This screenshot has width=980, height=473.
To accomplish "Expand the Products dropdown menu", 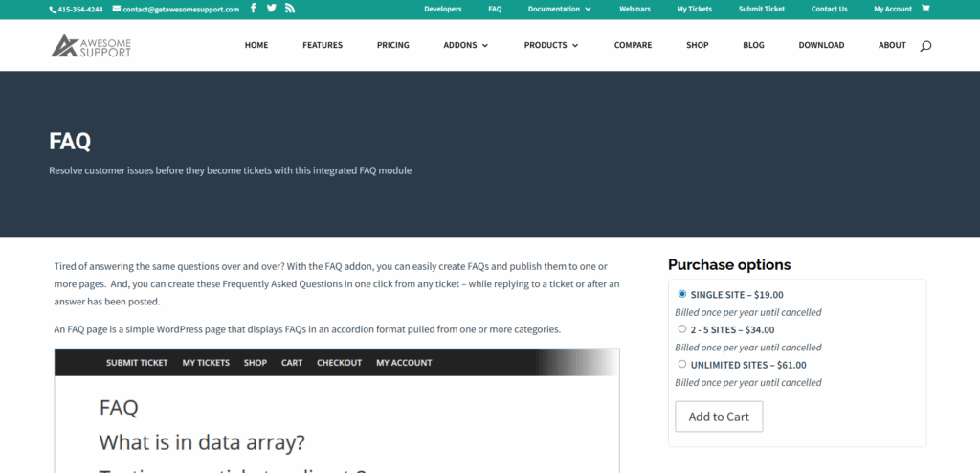I will 550,45.
